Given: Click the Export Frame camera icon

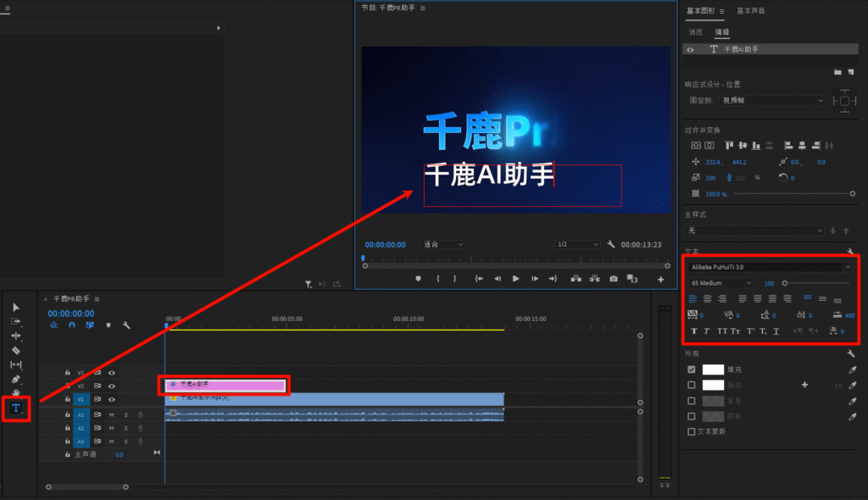Looking at the screenshot, I should click(x=613, y=279).
